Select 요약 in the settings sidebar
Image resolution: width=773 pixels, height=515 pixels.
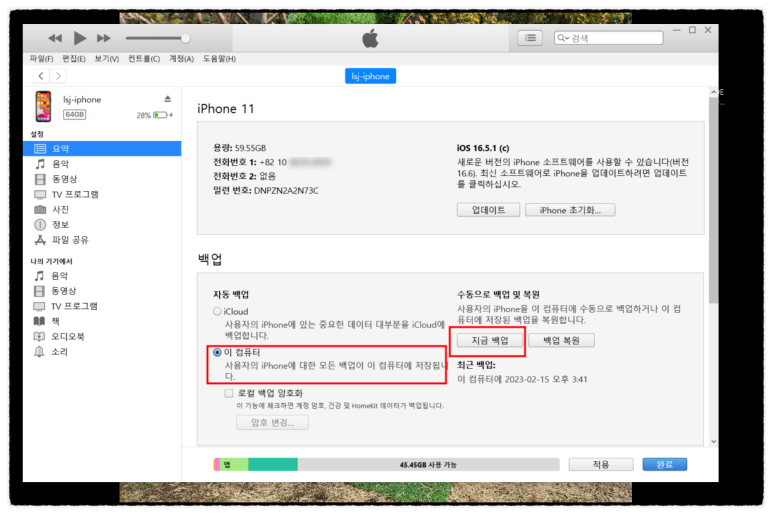click(102, 148)
